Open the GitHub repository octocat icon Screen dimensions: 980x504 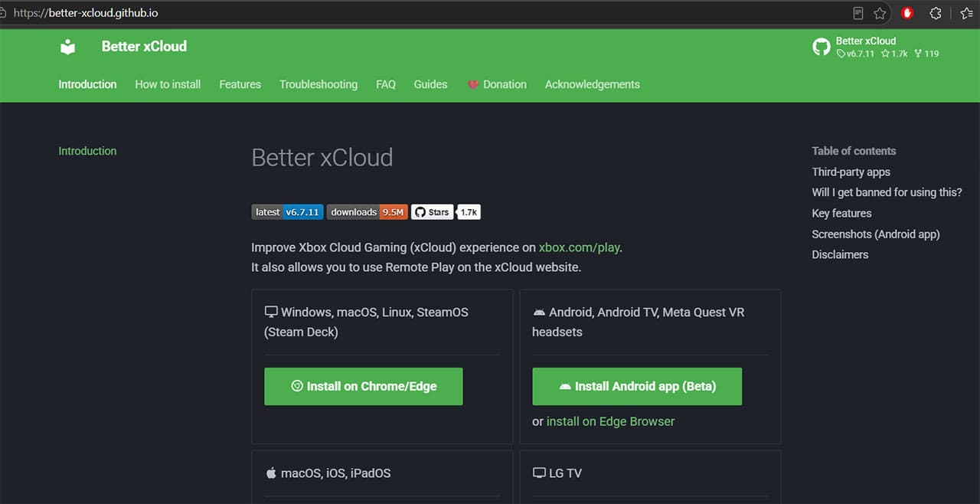coord(822,47)
